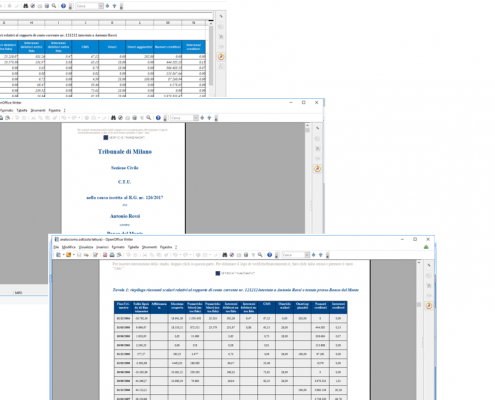Screen dimensions: 495x400
Task: Toggle nonprinting characters in front Writer toolbar
Action: click(253, 255)
